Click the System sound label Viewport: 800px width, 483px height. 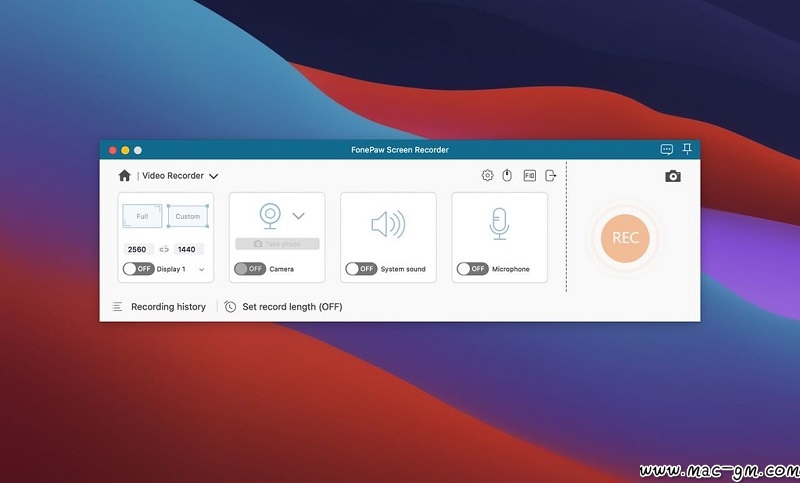(x=403, y=269)
